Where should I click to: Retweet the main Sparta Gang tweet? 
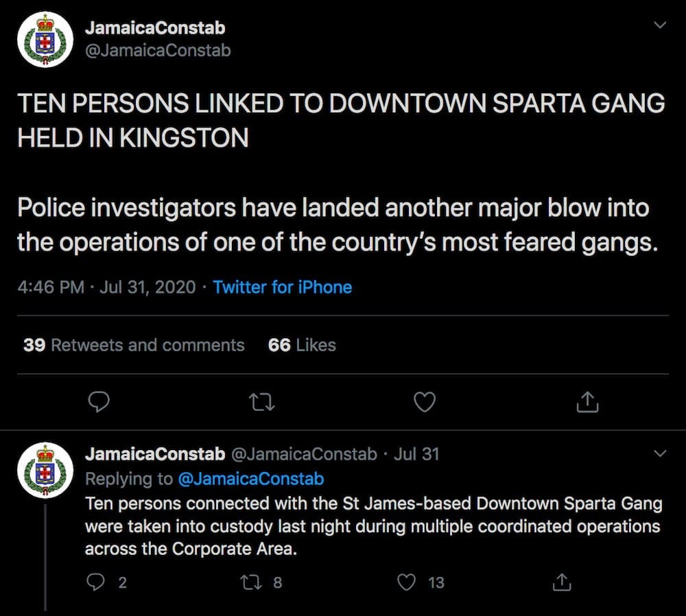[x=261, y=402]
